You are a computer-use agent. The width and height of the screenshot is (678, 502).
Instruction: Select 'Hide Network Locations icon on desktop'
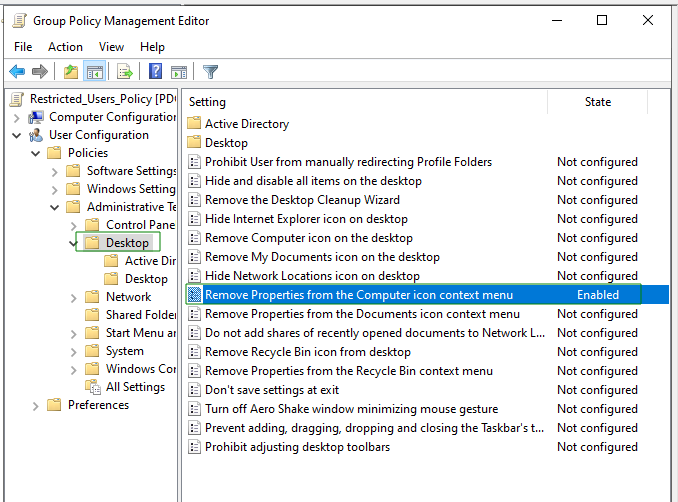click(x=312, y=276)
